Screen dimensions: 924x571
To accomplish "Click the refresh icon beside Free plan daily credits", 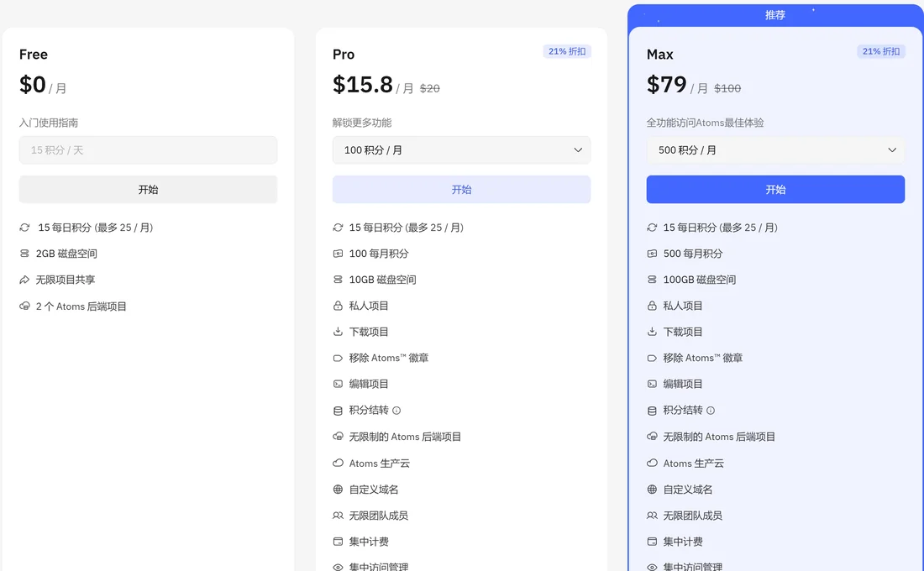I will [x=24, y=228].
